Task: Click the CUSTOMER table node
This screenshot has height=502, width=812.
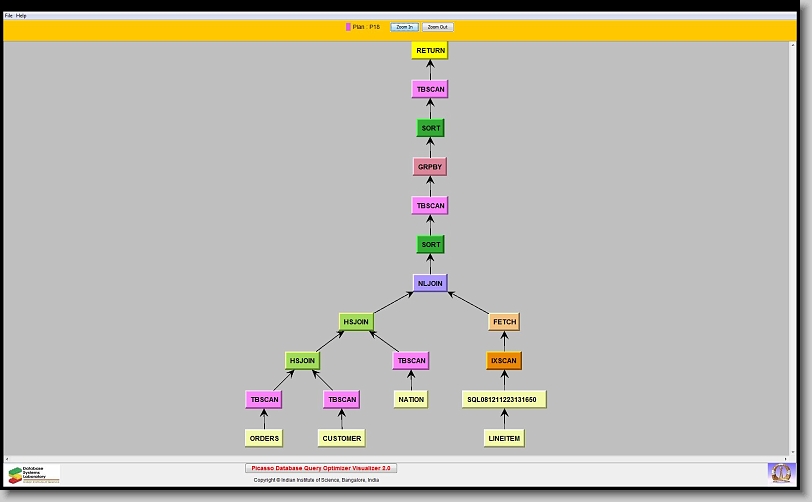Action: point(342,438)
